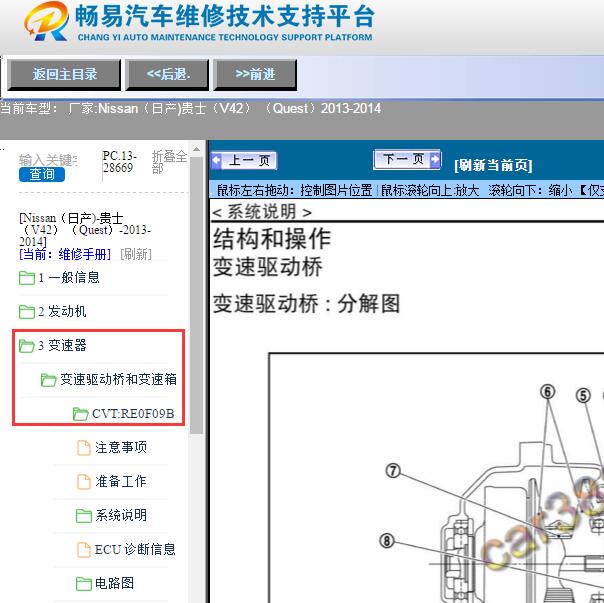This screenshot has height=603, width=604.
Task: Open the 上一页 previous page button
Action: (244, 160)
